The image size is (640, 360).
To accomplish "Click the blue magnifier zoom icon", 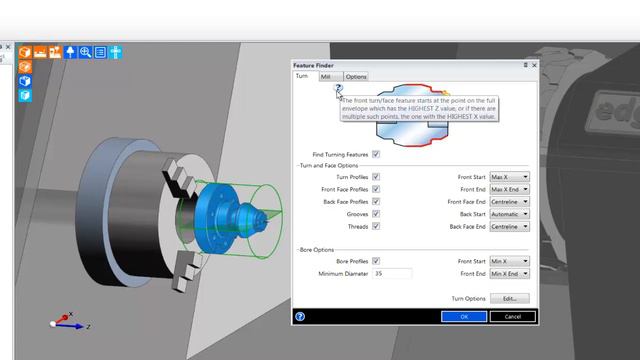I will 85,52.
